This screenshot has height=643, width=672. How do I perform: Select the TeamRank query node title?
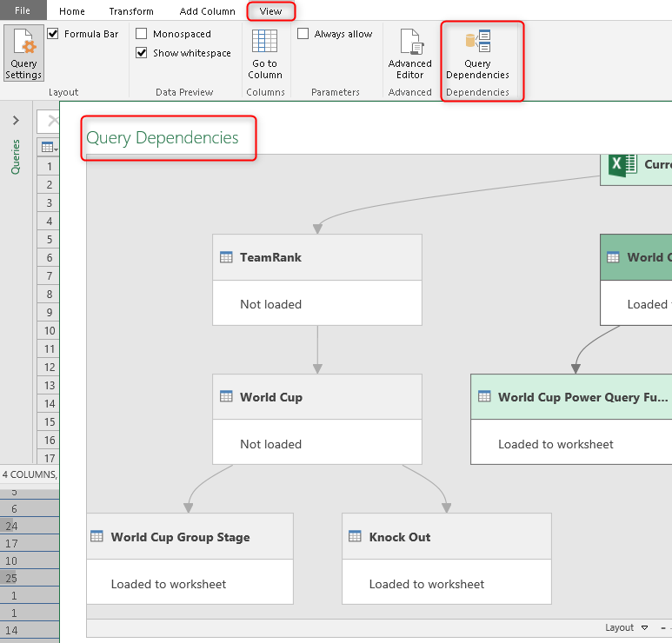[270, 257]
